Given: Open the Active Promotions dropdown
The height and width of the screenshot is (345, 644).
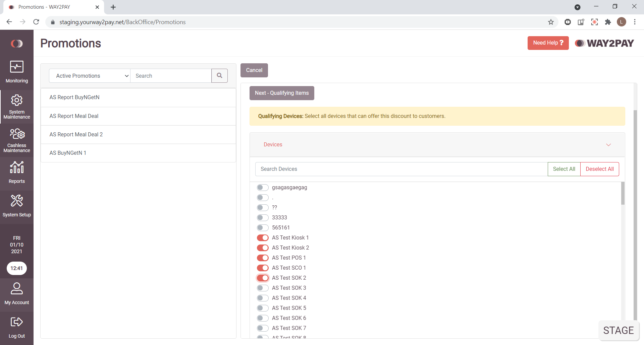Looking at the screenshot, I should coord(90,76).
